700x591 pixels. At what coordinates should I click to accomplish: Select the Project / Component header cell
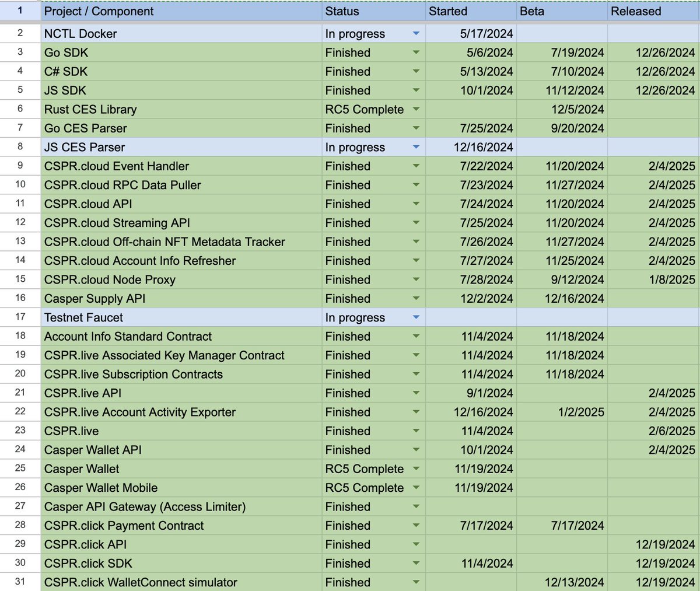(181, 11)
